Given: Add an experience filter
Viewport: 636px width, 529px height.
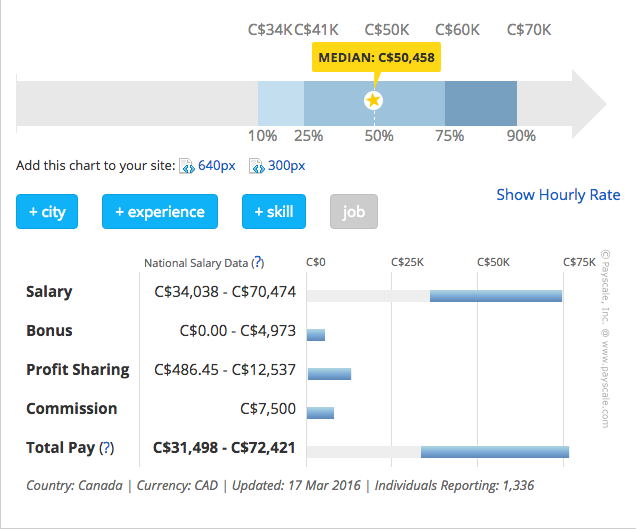Looking at the screenshot, I should (160, 212).
